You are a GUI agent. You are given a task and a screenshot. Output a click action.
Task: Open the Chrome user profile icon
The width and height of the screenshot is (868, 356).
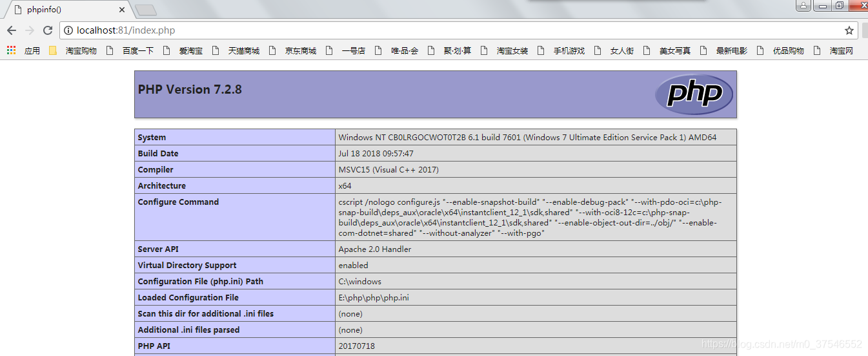coord(803,6)
